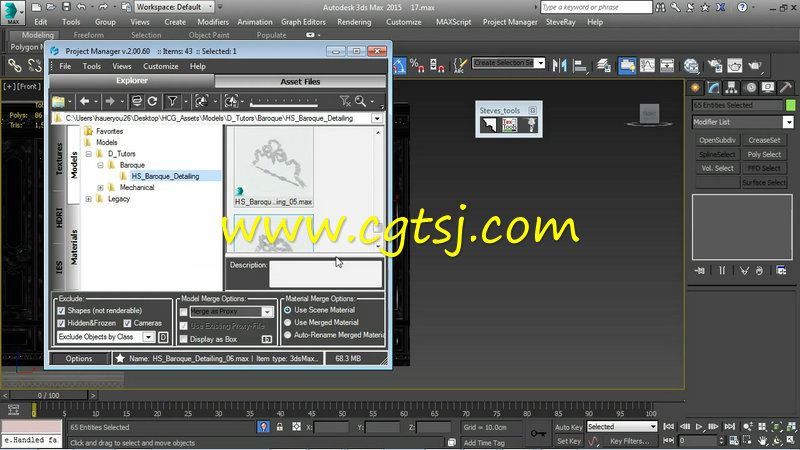Toggle Shapes (not renderable) checkbox
This screenshot has height=450, width=800.
click(61, 311)
